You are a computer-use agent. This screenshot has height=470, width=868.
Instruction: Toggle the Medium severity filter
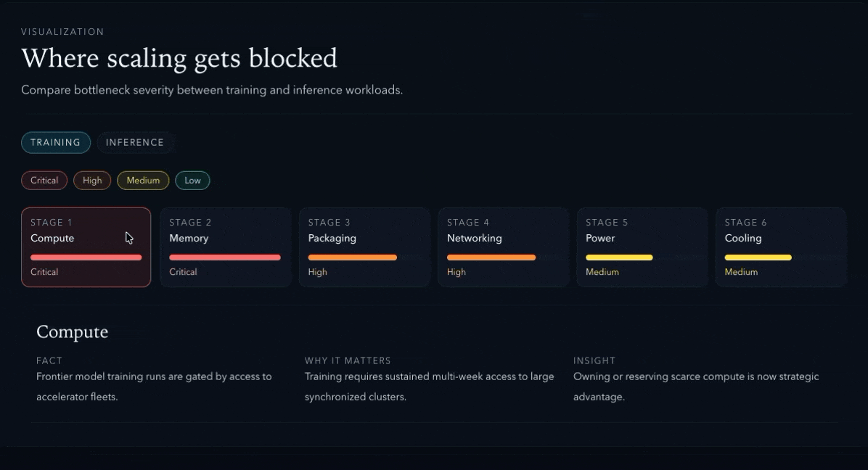tap(143, 181)
